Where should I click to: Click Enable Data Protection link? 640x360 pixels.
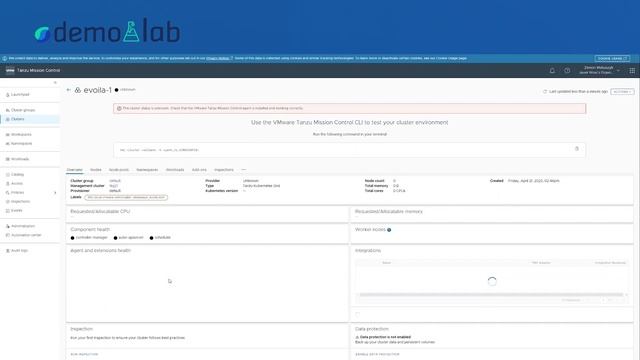pyautogui.click(x=378, y=354)
